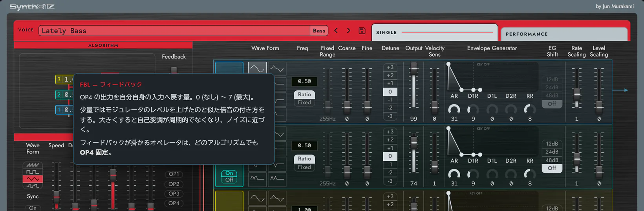Select 12dB EG shift in yellow operator row

552,208
